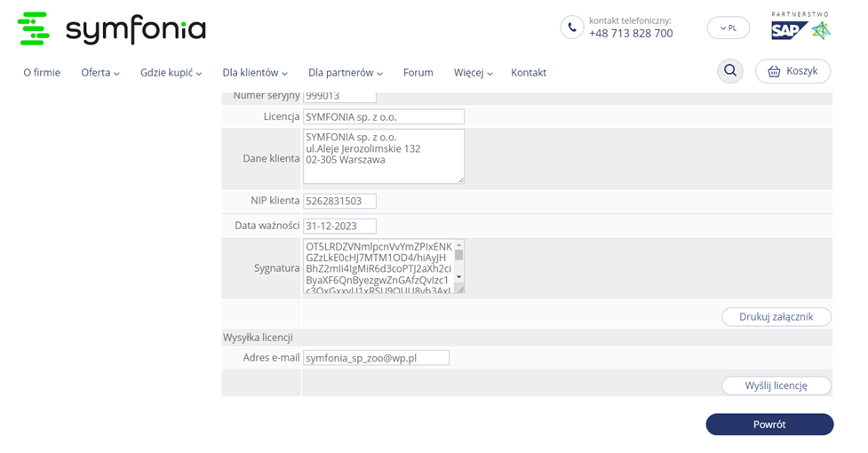Click into the Dane klienta textarea
The width and height of the screenshot is (868, 453).
click(384, 156)
